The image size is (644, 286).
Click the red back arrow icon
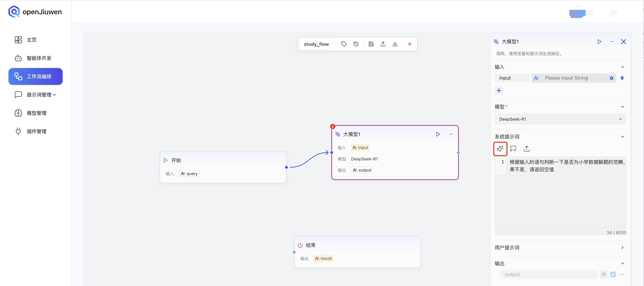410,44
